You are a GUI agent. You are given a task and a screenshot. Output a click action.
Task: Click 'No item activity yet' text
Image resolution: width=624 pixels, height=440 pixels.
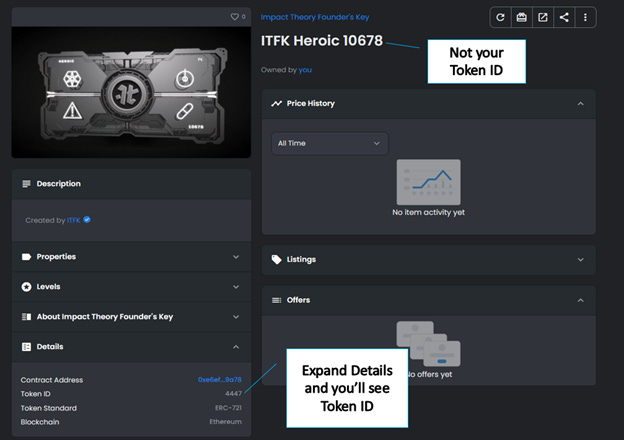click(x=429, y=212)
